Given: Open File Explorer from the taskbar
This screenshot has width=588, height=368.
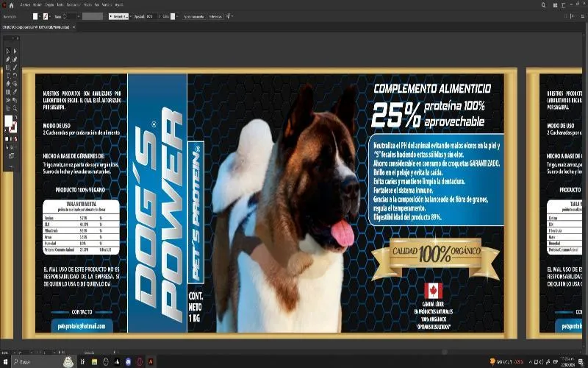Looking at the screenshot, I should (94, 362).
